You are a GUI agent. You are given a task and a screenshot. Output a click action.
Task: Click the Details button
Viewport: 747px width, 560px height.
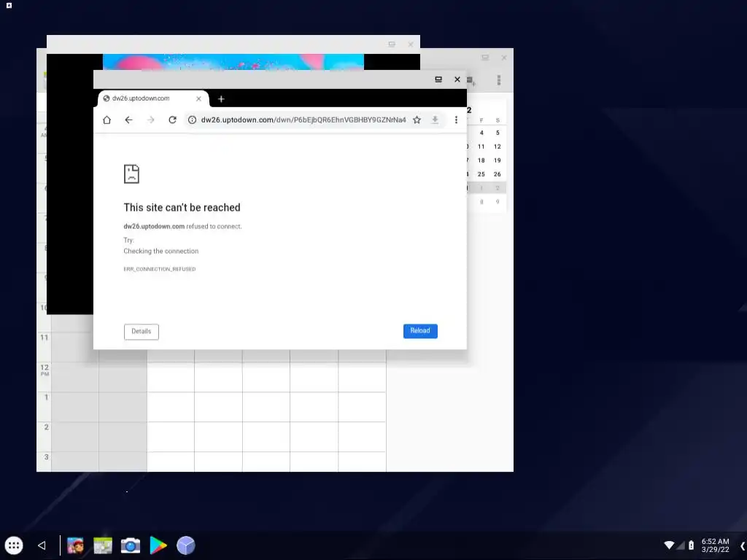pyautogui.click(x=141, y=332)
